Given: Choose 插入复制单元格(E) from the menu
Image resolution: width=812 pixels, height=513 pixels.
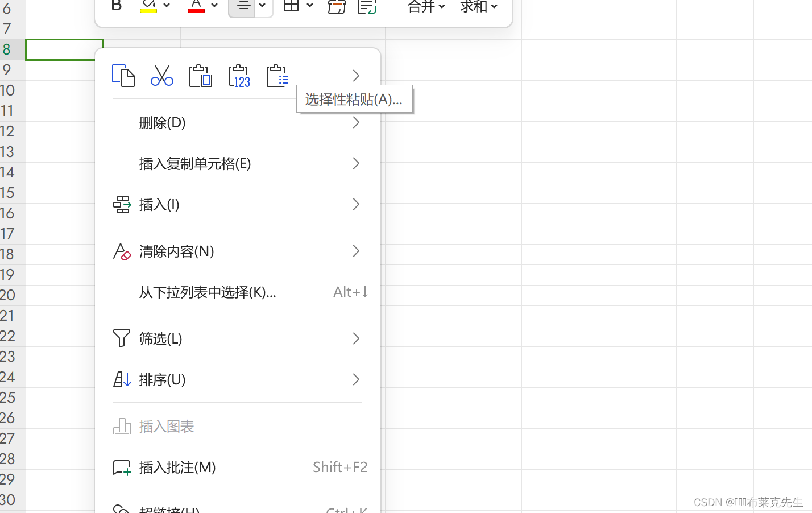Looking at the screenshot, I should point(238,164).
